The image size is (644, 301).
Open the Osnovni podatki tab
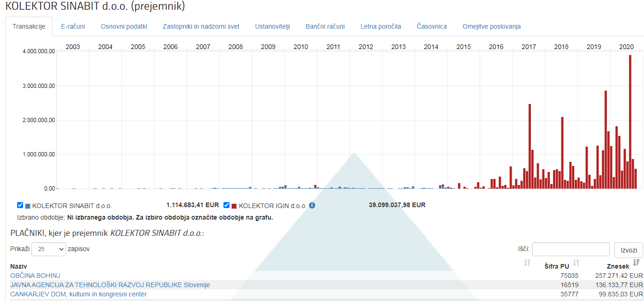pos(124,26)
